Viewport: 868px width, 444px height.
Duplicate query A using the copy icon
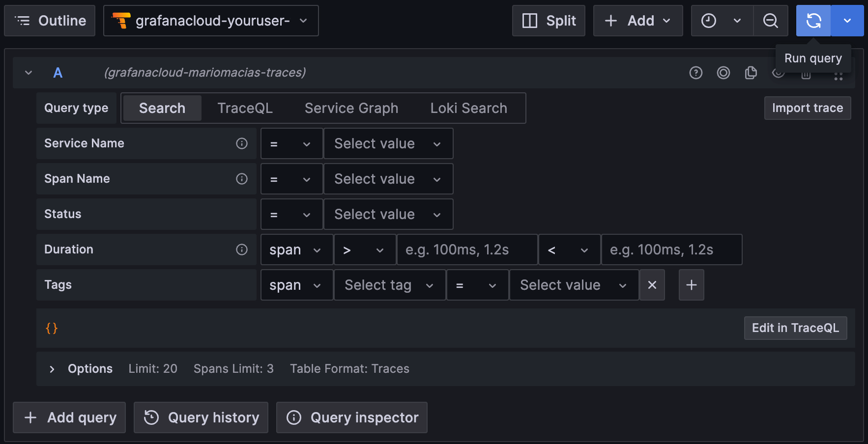coord(751,72)
